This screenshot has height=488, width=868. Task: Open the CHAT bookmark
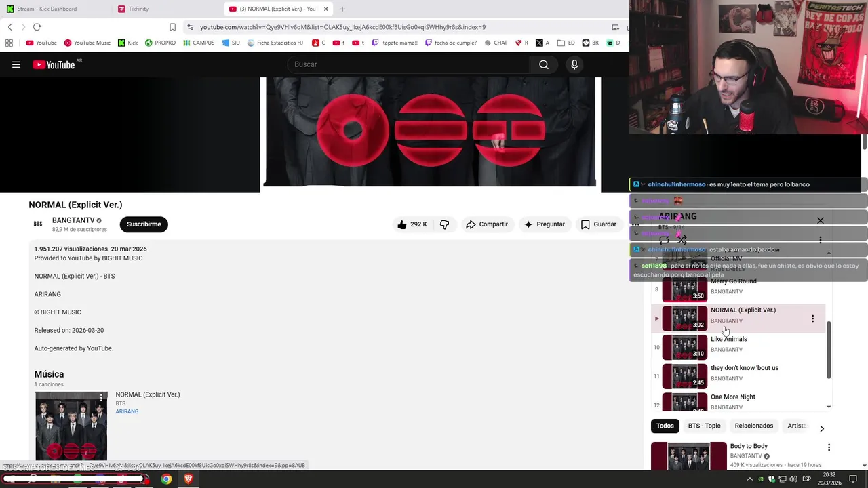[x=496, y=43]
